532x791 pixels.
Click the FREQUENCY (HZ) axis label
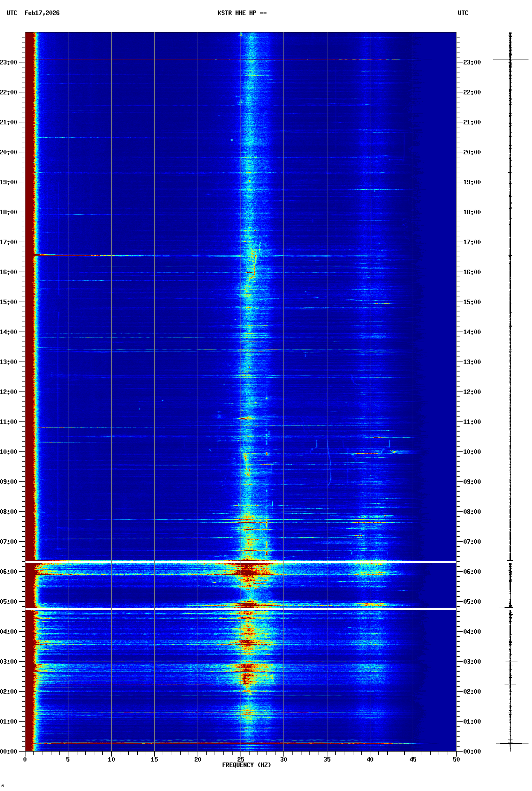(247, 765)
